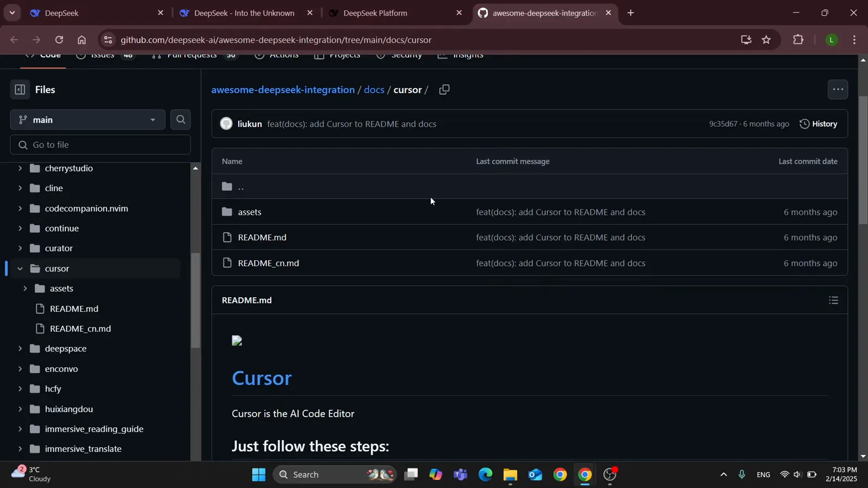868x488 pixels.
Task: View site information icon in address bar
Action: (108, 40)
